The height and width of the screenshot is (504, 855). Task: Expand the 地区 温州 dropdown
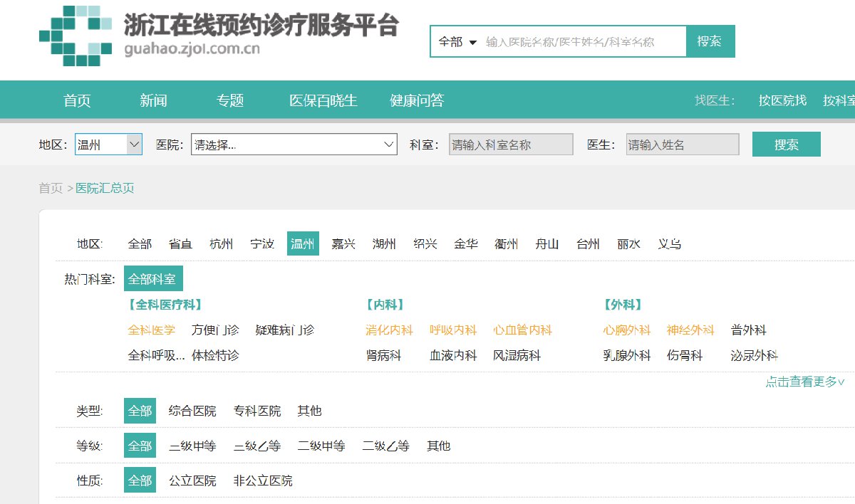pyautogui.click(x=108, y=145)
